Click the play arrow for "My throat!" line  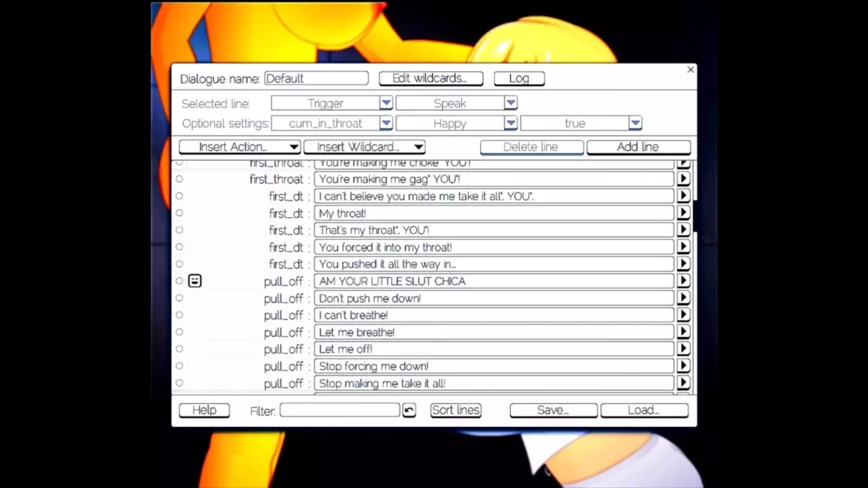[683, 213]
